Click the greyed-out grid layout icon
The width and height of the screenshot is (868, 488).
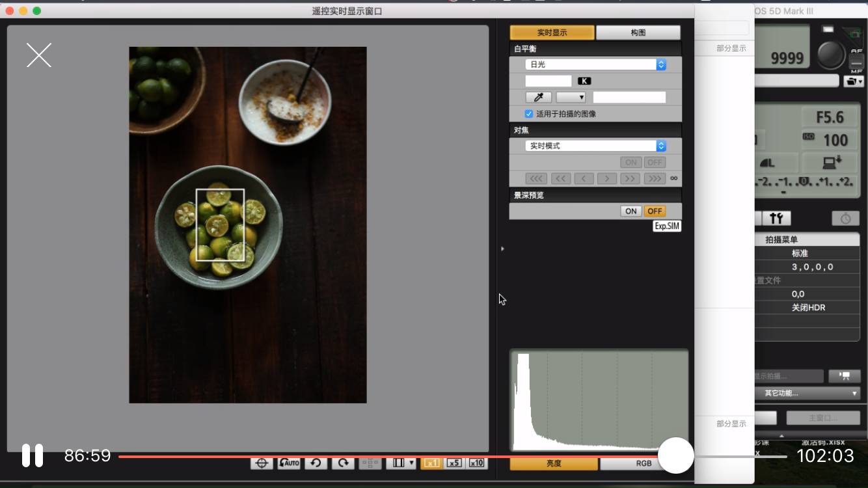coord(370,463)
